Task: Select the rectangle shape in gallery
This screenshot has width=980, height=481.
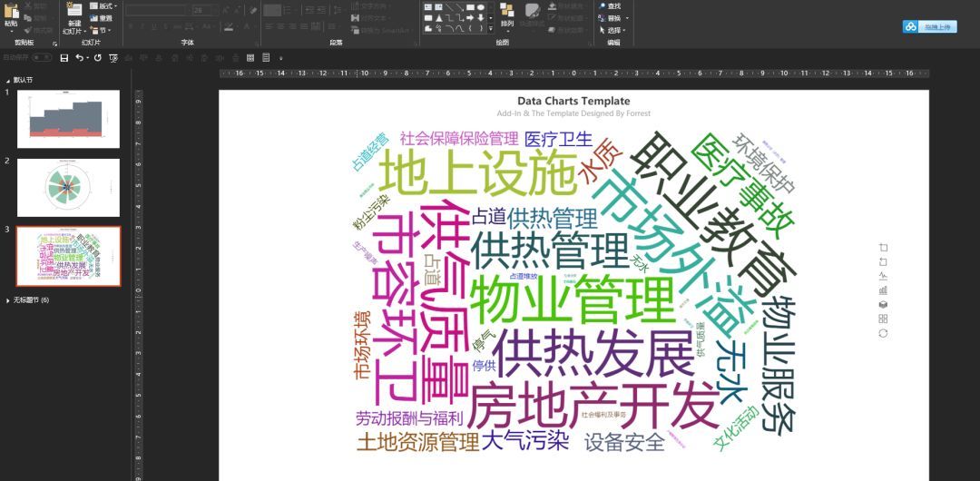Action: pyautogui.click(x=470, y=7)
